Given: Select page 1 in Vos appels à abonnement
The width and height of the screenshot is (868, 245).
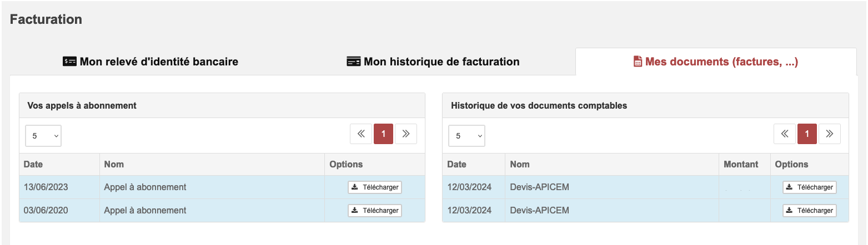Looking at the screenshot, I should 383,134.
